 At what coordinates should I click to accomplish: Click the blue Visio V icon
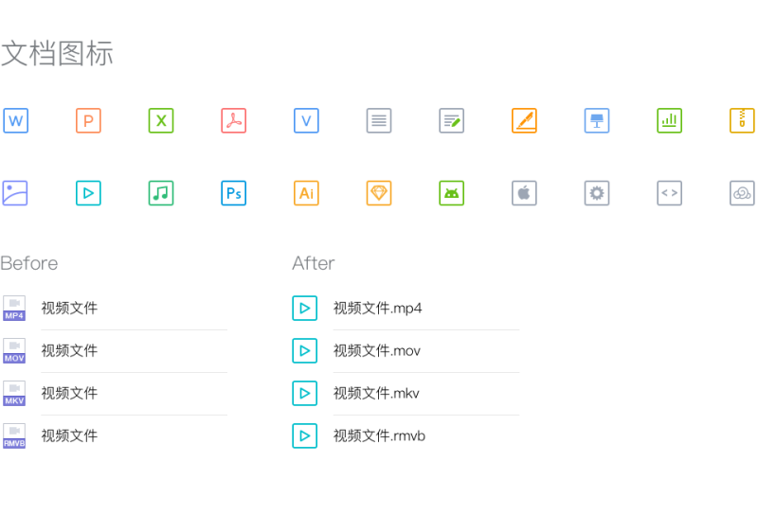coord(306,120)
